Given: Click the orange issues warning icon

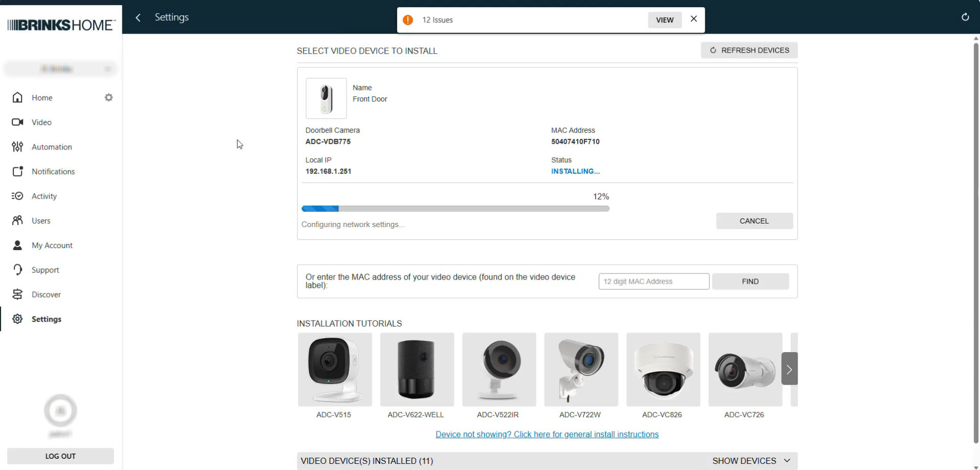Looking at the screenshot, I should [408, 20].
